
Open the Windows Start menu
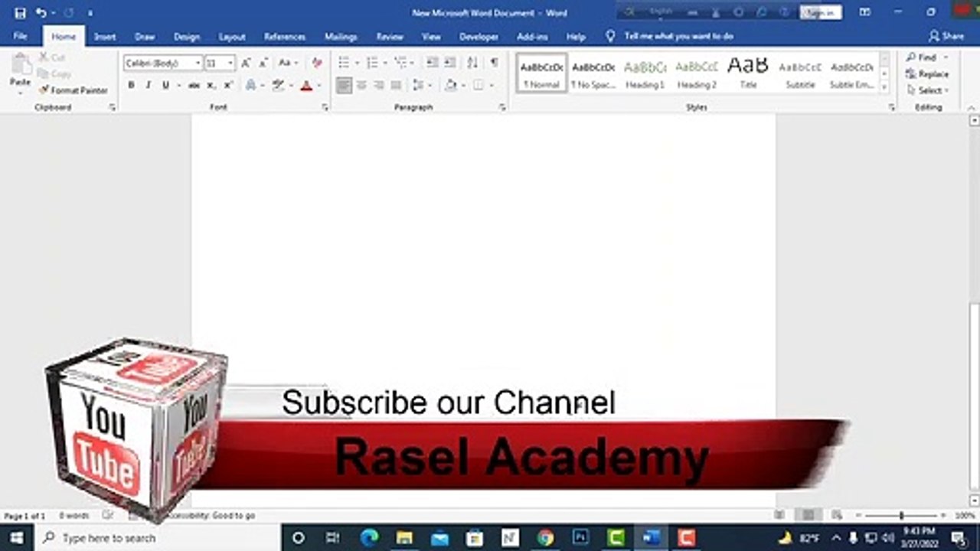(17, 538)
